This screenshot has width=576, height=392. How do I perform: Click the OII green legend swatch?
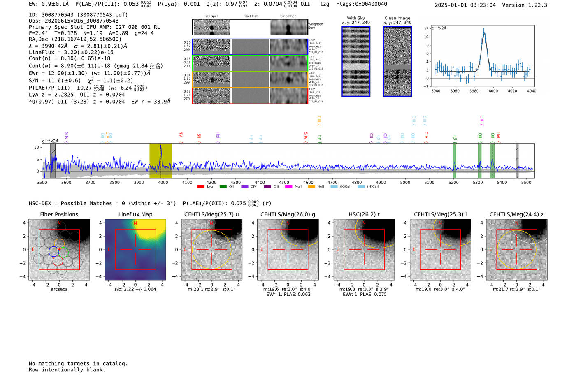pyautogui.click(x=223, y=186)
